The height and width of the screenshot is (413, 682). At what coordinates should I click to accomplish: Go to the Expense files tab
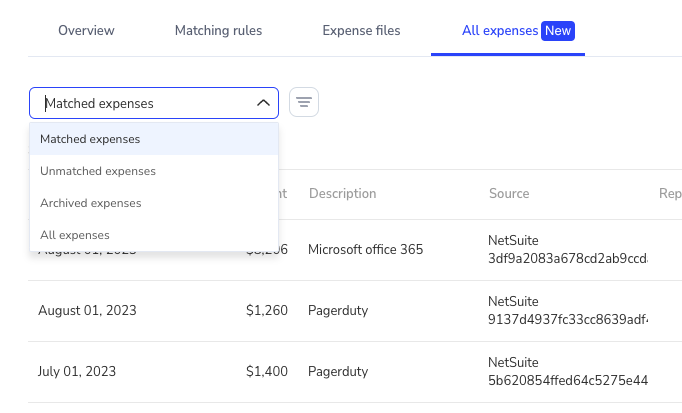(x=361, y=30)
